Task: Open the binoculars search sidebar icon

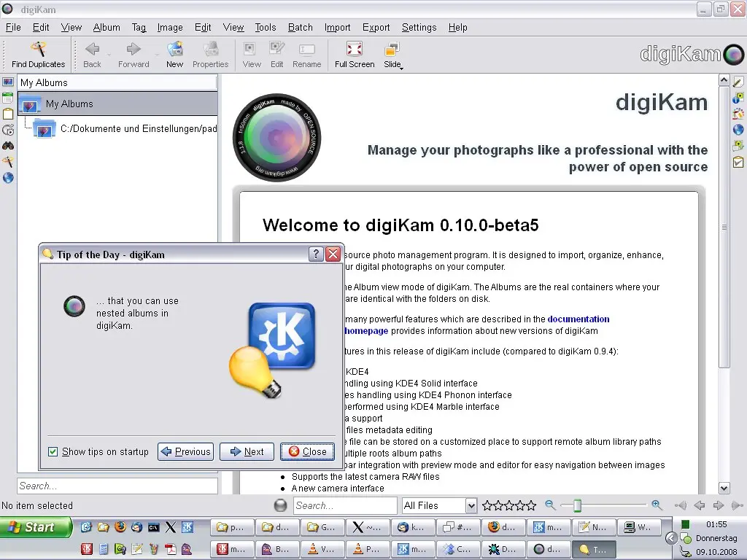Action: (8, 145)
